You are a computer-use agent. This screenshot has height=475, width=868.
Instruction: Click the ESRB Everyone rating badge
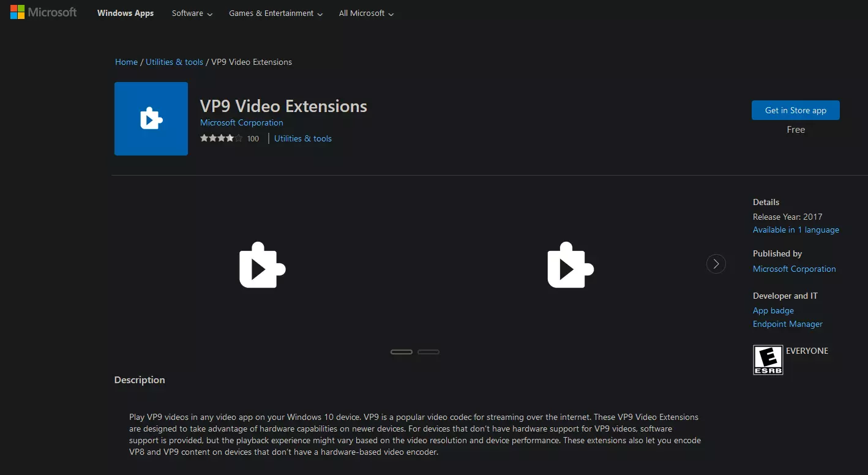(768, 360)
